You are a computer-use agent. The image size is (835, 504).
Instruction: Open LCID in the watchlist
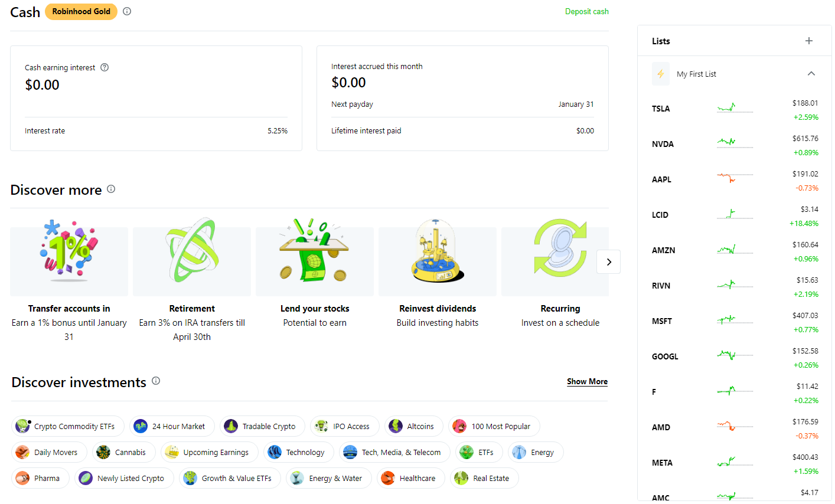click(735, 215)
